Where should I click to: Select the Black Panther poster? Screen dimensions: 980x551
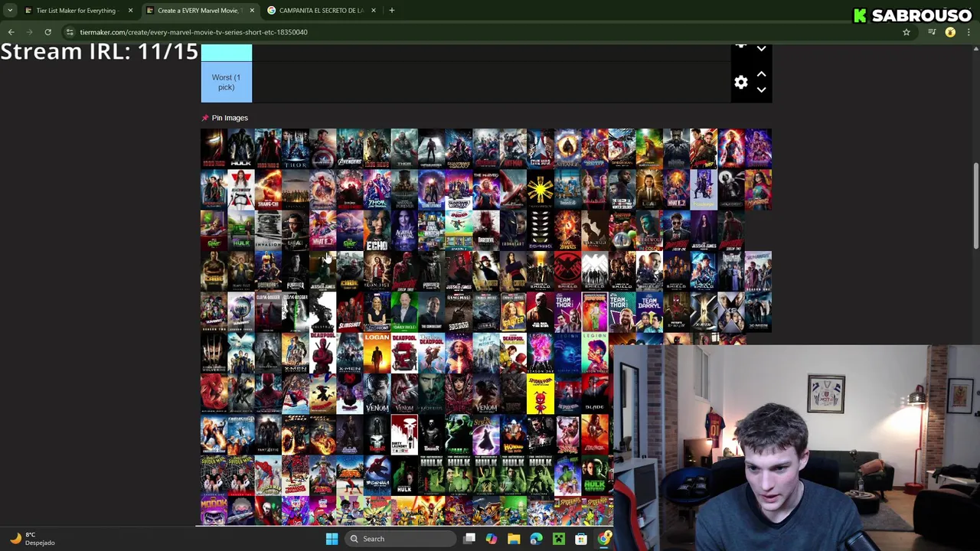676,148
